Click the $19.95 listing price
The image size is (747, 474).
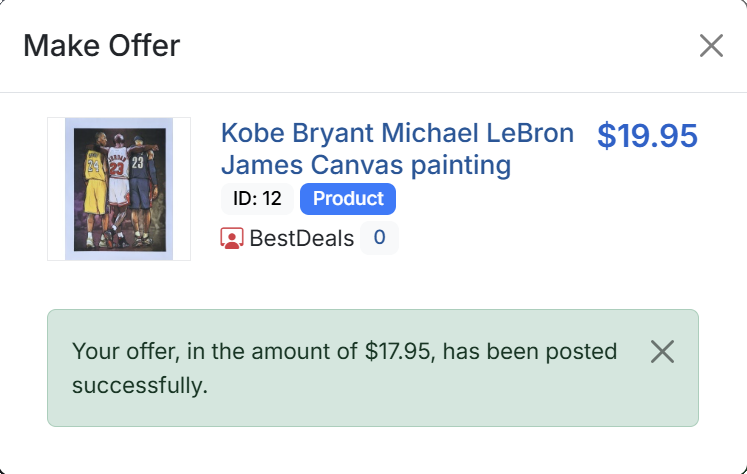pyautogui.click(x=647, y=136)
